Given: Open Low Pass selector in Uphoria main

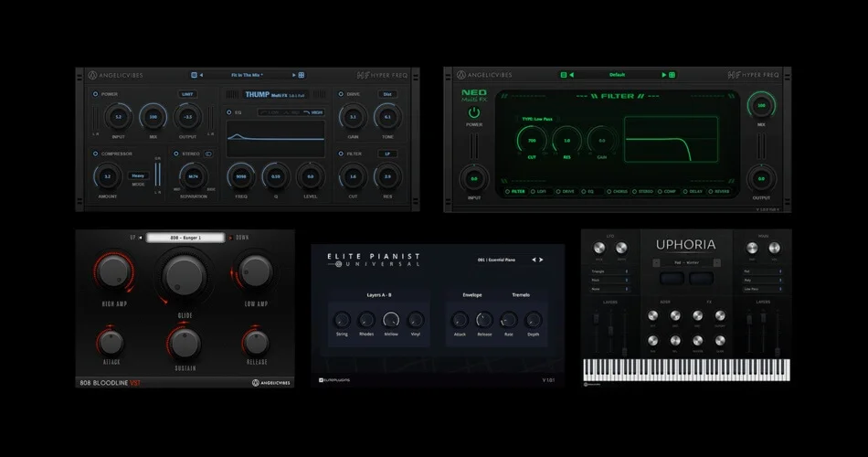Looking at the screenshot, I should [x=762, y=289].
